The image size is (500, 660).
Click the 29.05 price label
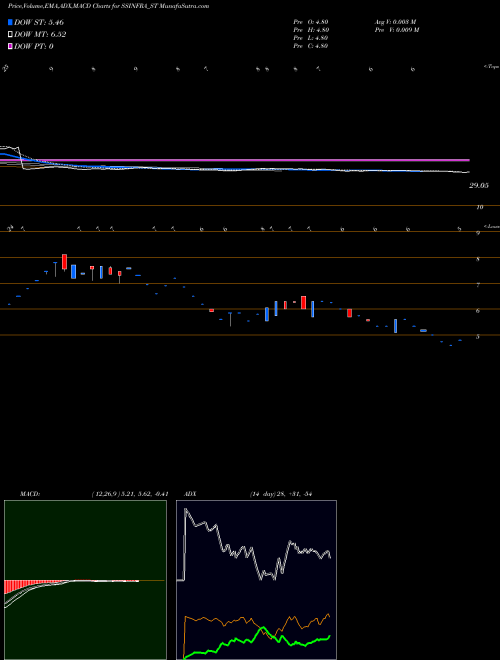[x=479, y=185]
